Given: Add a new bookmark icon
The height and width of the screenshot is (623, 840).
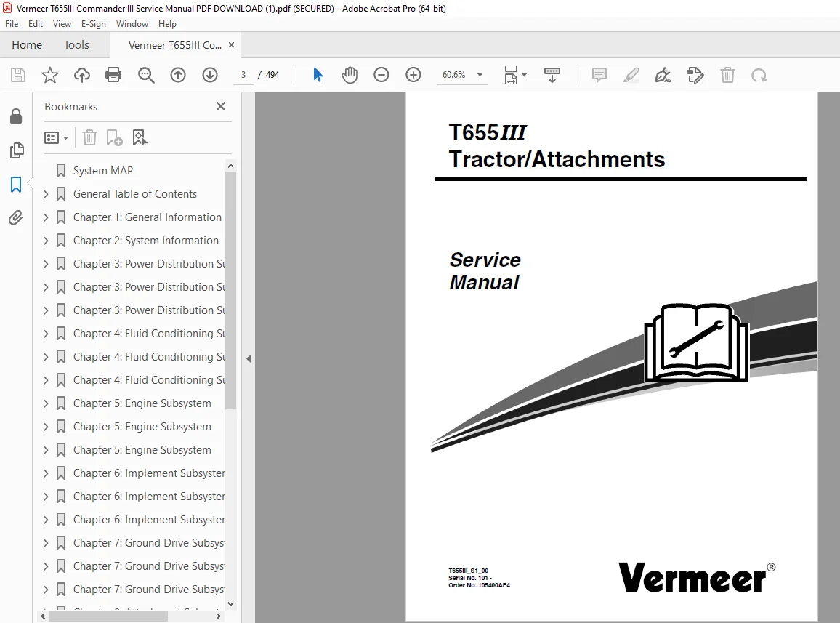Looking at the screenshot, I should [x=114, y=138].
